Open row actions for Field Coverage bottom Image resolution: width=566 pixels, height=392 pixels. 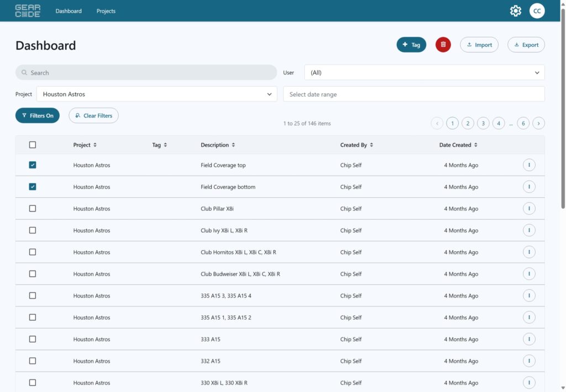click(529, 187)
